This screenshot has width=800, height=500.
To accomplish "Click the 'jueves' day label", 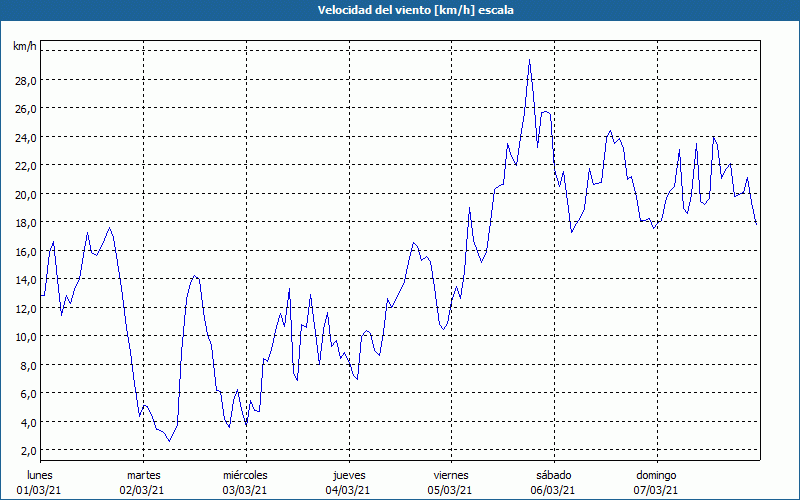I will point(349,475).
